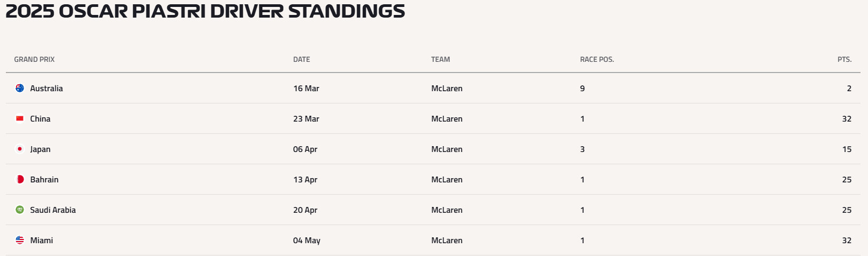Open the Saudi Arabia Grand Prix link
The width and height of the screenshot is (868, 256).
[53, 210]
